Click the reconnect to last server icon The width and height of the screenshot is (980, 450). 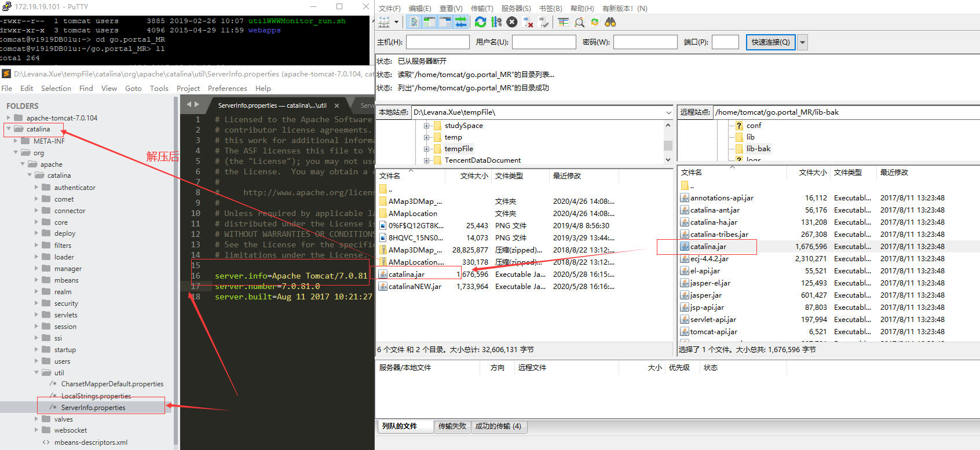tap(544, 22)
